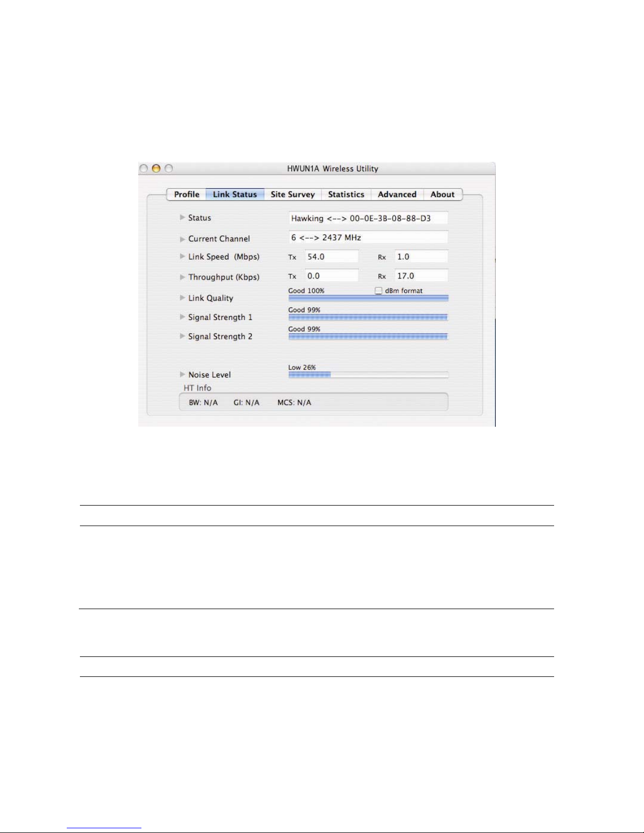Expand the Signal Strength 1 triangle
Image resolution: width=644 pixels, height=833 pixels.
pyautogui.click(x=182, y=317)
